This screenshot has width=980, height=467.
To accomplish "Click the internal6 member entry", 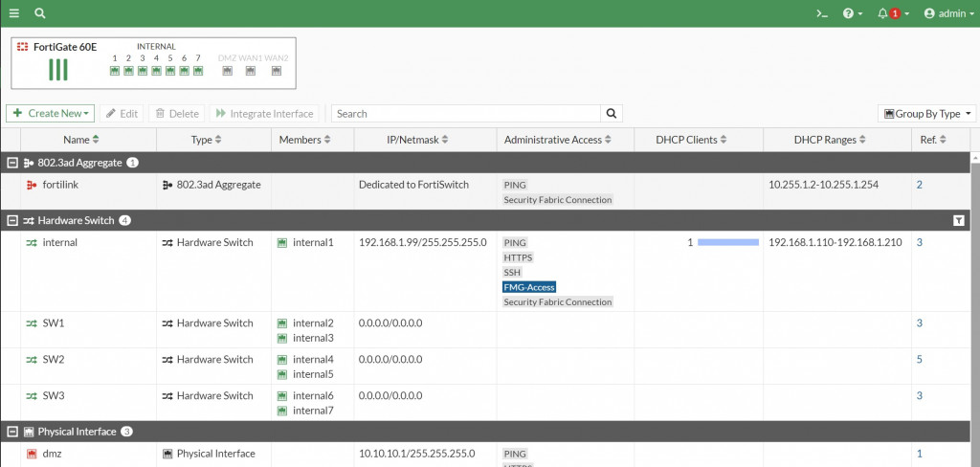I will (305, 395).
